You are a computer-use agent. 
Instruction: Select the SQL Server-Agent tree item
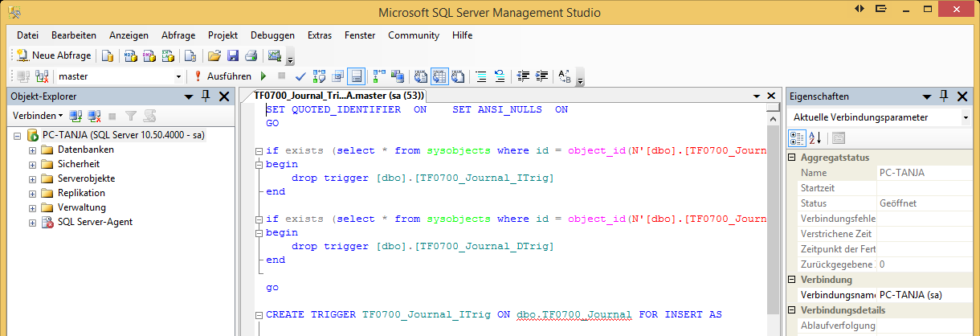pyautogui.click(x=95, y=222)
